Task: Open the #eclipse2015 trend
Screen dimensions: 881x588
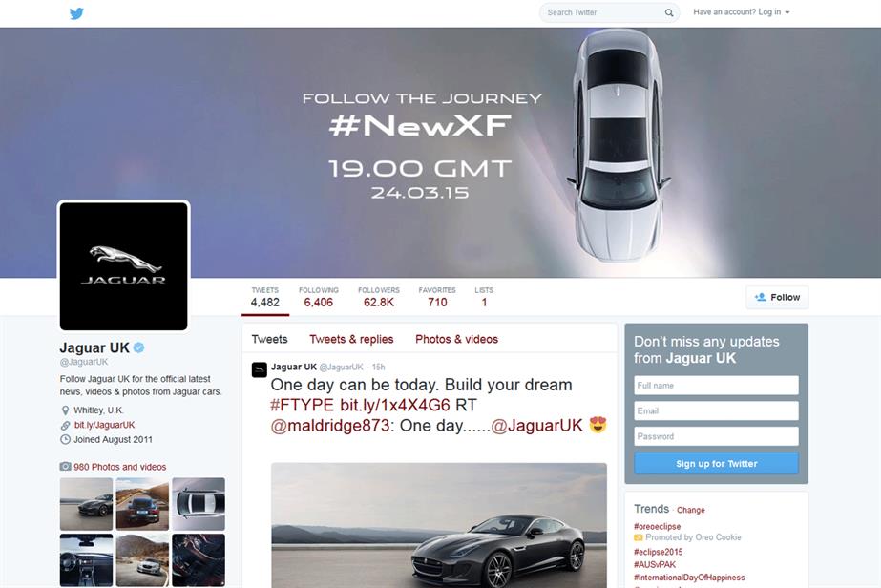Action: pos(658,552)
